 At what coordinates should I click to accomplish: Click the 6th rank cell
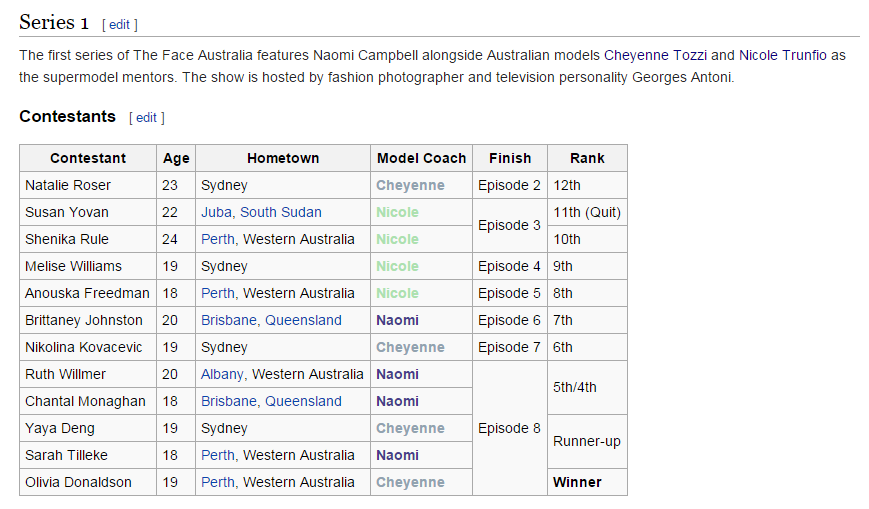pos(587,347)
